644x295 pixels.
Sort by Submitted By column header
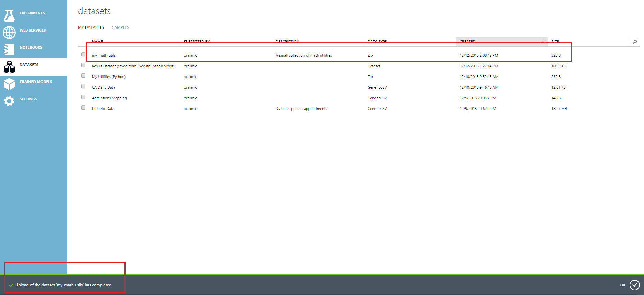pos(197,42)
